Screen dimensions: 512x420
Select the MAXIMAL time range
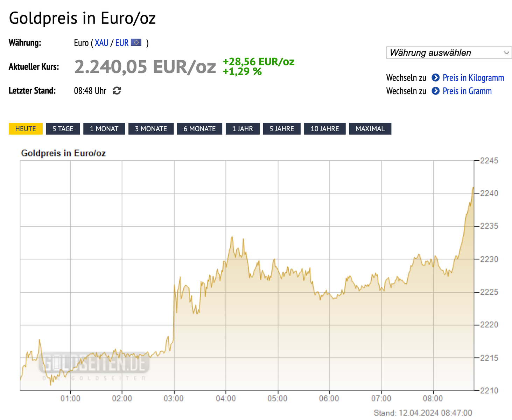(370, 129)
